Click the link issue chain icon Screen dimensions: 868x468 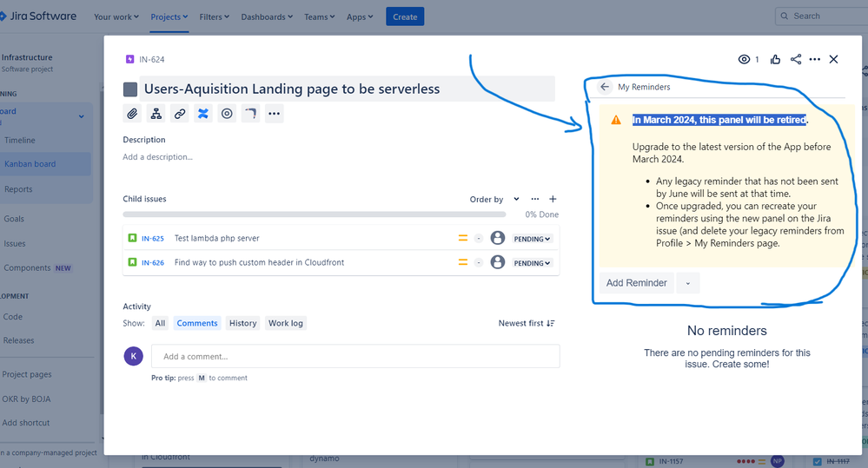[180, 114]
